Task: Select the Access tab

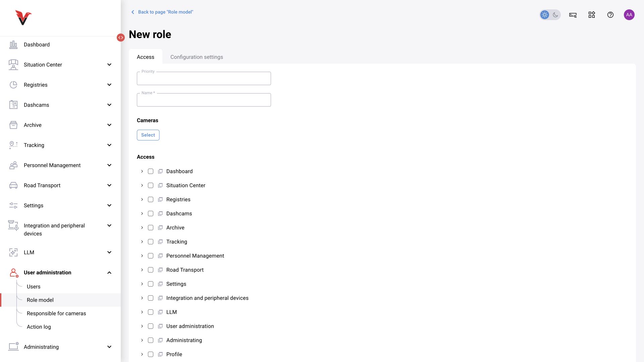Action: pos(146,57)
